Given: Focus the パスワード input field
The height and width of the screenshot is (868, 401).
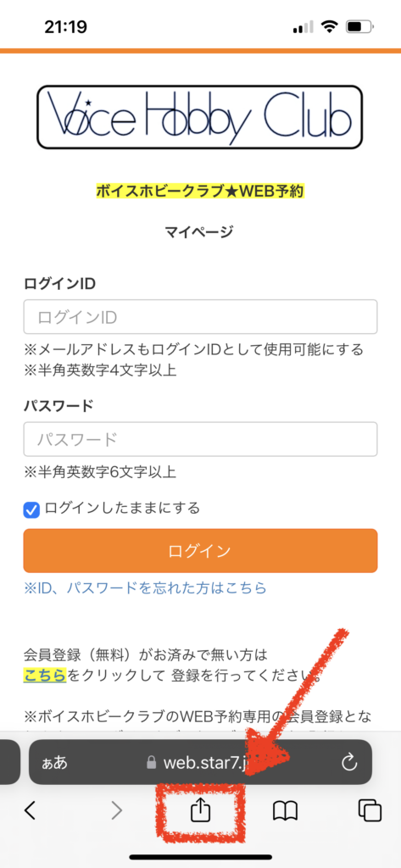Looking at the screenshot, I should [200, 440].
